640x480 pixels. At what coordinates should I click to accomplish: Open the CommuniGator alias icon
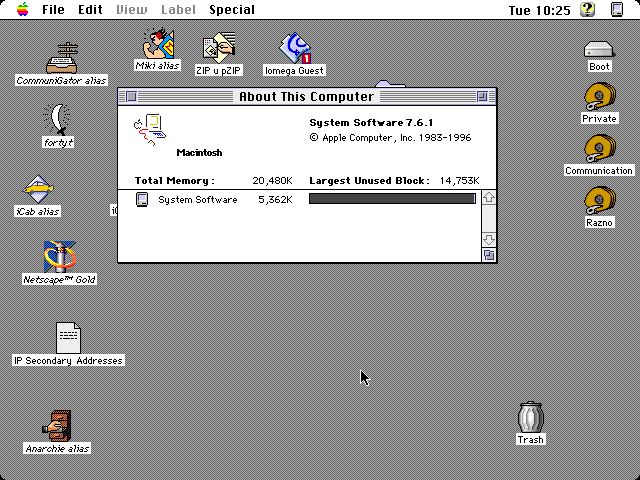61,58
